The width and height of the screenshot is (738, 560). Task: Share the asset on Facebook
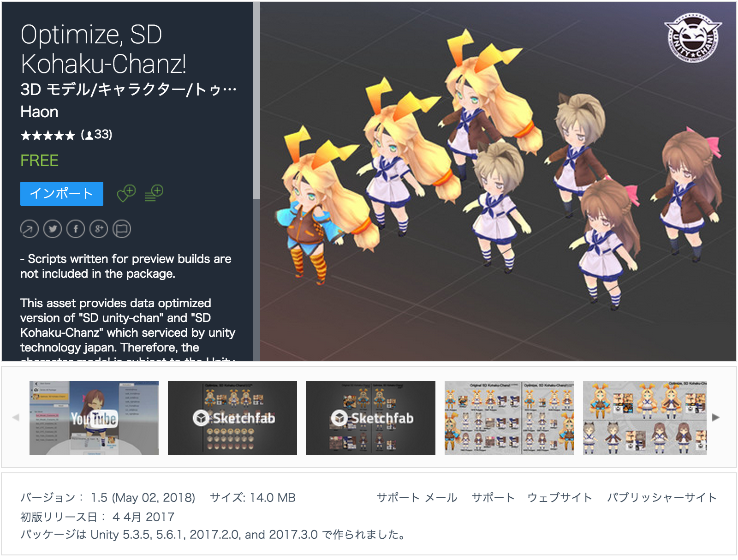(76, 228)
